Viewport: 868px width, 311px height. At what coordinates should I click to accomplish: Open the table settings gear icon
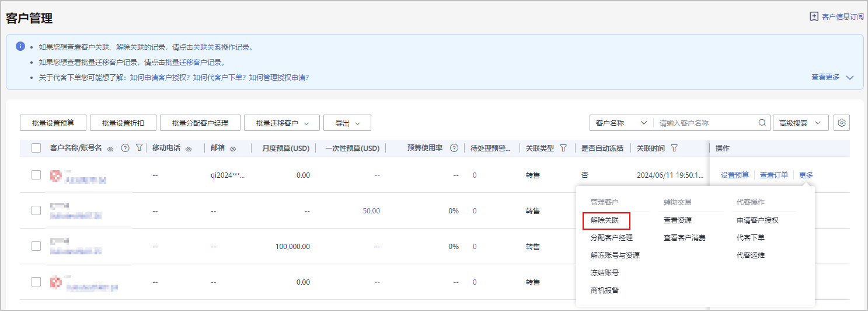841,123
